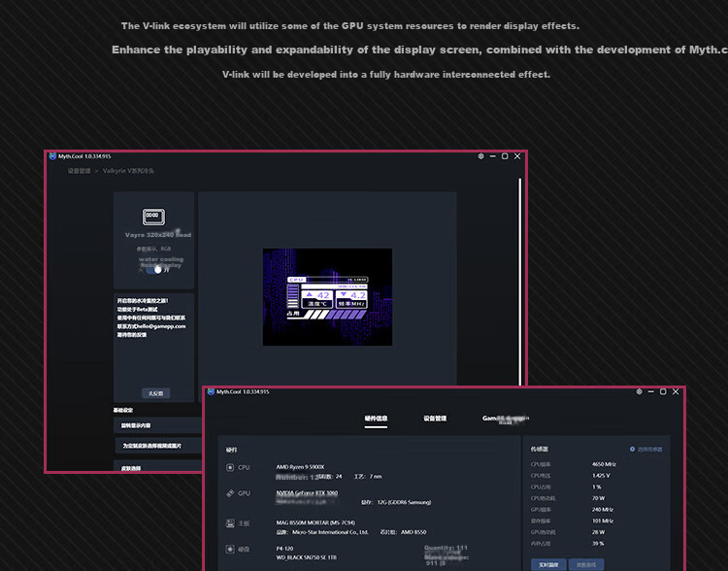Click the CPU chip icon in the hardware list
Image resolution: width=728 pixels, height=571 pixels.
230,467
